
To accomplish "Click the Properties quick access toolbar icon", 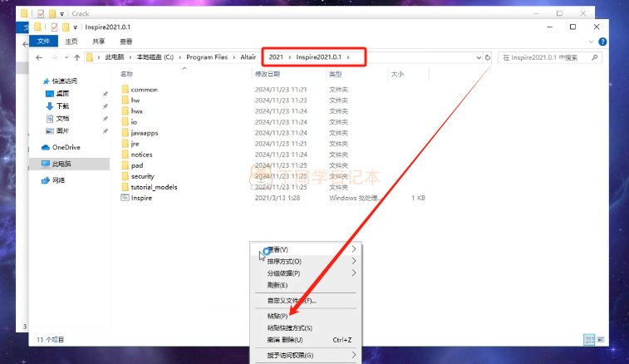I will [54, 27].
